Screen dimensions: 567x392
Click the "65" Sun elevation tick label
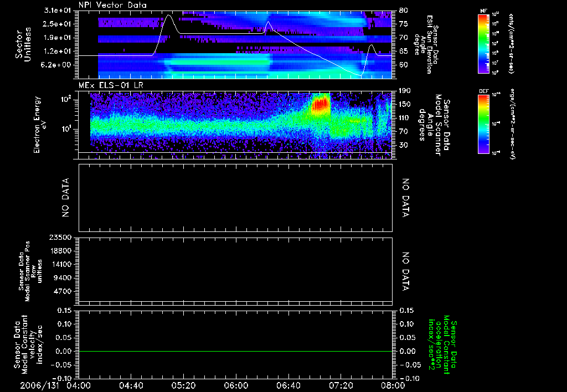pos(403,51)
